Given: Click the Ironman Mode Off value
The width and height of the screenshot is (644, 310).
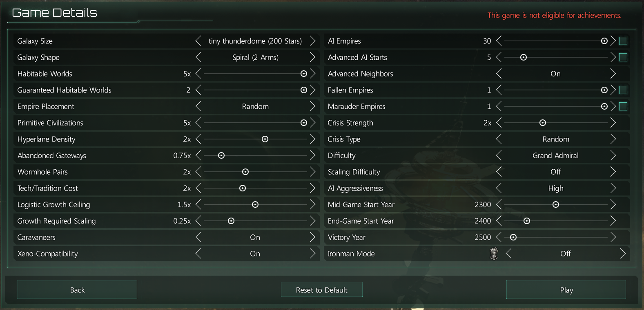Looking at the screenshot, I should [x=565, y=254].
